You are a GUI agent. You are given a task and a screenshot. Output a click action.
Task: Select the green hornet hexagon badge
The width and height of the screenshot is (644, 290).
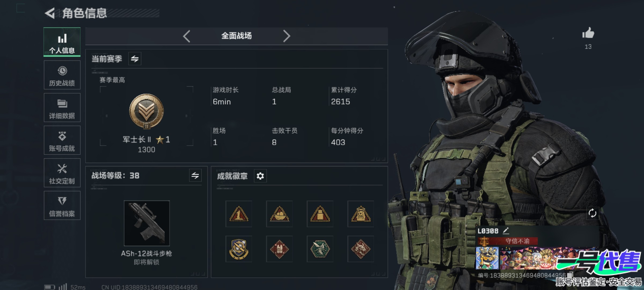pos(320,249)
